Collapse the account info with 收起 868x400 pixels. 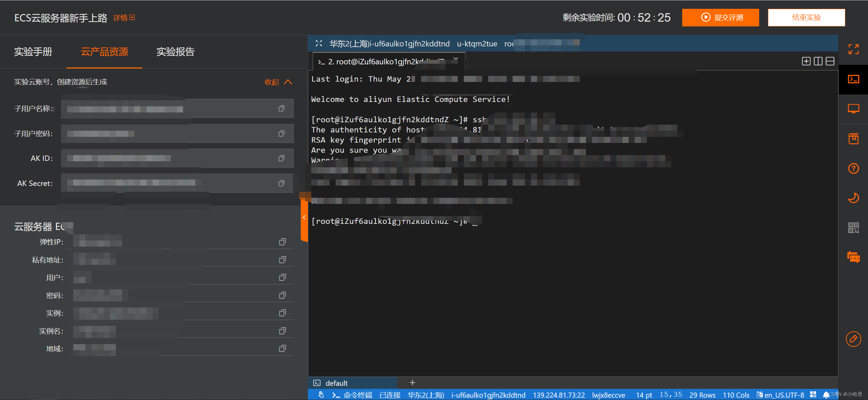click(x=278, y=82)
